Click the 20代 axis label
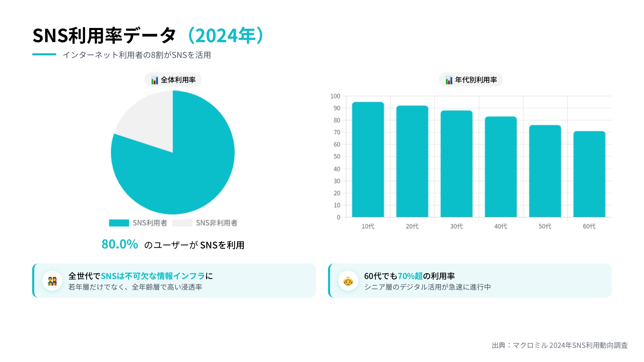This screenshot has width=644, height=362. click(x=412, y=226)
